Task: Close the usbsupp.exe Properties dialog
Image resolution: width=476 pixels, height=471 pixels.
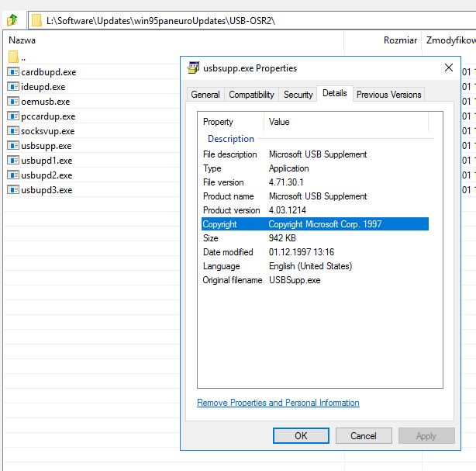Action: click(x=448, y=68)
